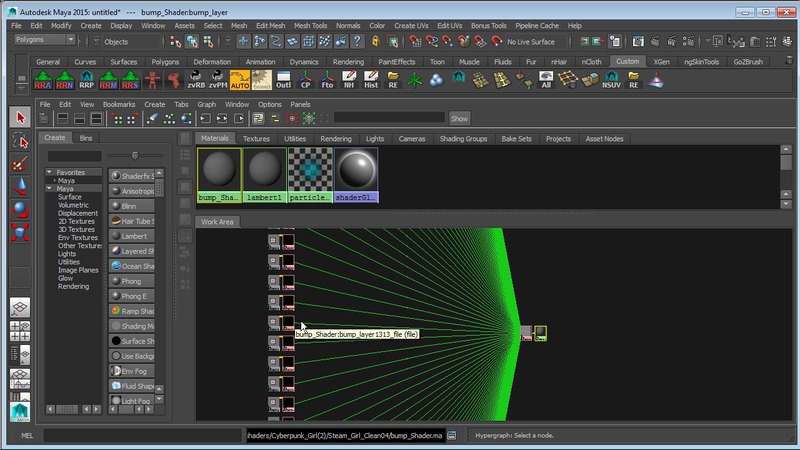Image resolution: width=800 pixels, height=450 pixels.
Task: Open the Bookmarks menu in Hypershade
Action: click(118, 104)
